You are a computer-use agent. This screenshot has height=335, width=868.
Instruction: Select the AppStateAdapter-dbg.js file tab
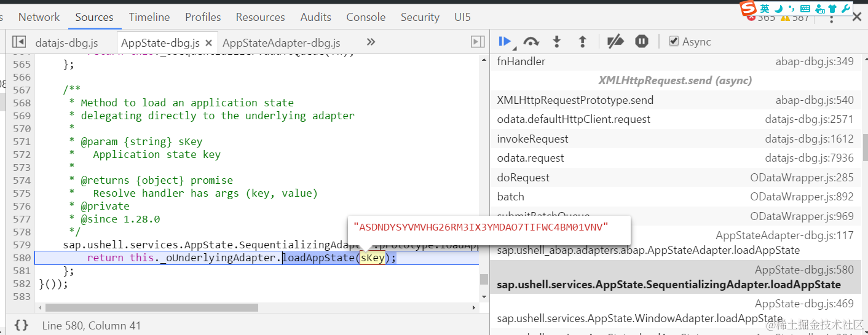click(282, 43)
